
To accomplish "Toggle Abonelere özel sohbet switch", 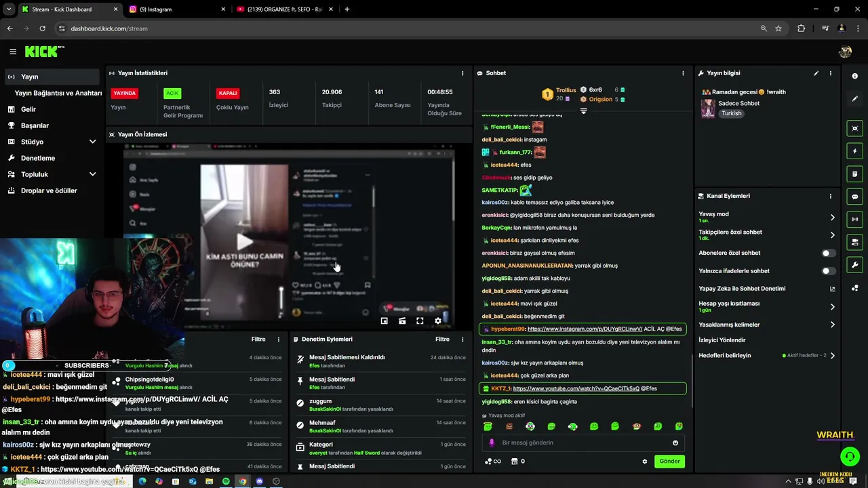I will [x=829, y=253].
